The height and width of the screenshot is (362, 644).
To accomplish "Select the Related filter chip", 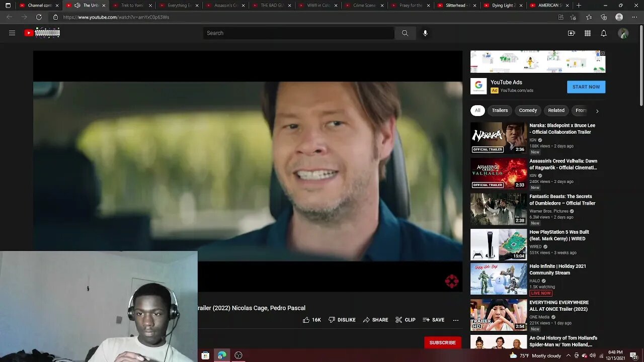I will click(556, 111).
